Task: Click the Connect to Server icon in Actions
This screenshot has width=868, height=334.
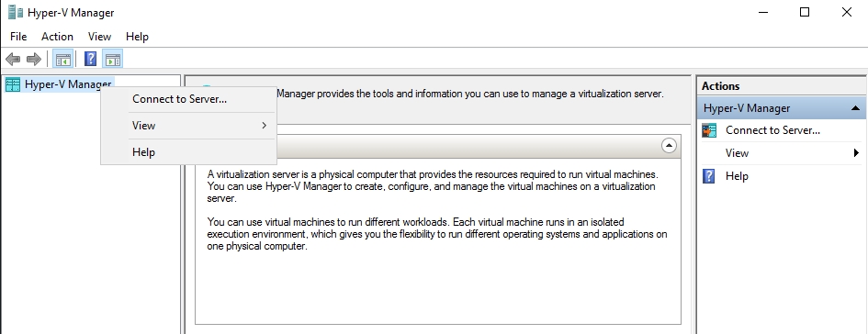Action: [x=709, y=130]
